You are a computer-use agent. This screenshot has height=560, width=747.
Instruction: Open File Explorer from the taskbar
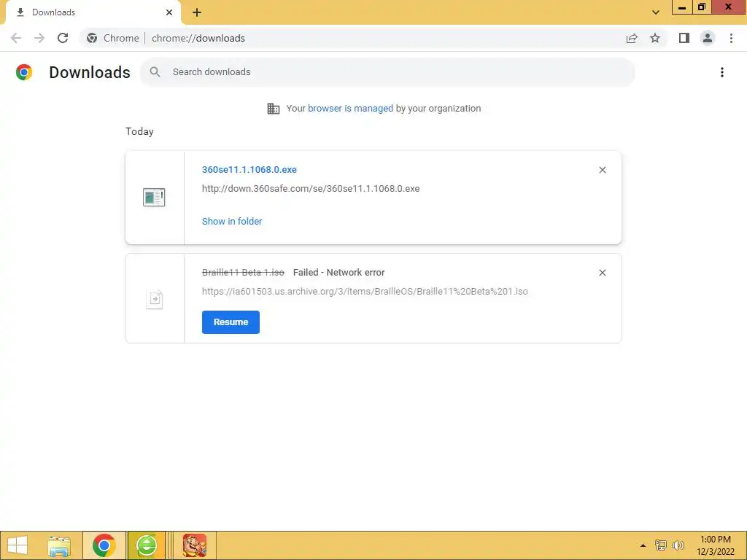click(x=60, y=545)
